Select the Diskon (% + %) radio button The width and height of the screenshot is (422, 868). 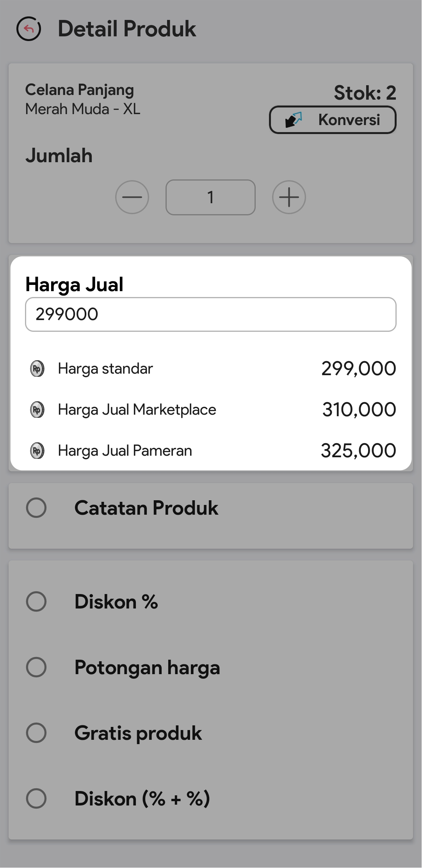click(36, 798)
